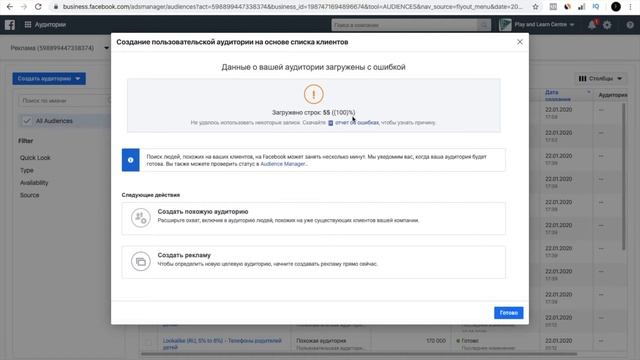Image resolution: width=640 pixels, height=360 pixels.
Task: Open the notifications bell icon
Action: (x=592, y=25)
